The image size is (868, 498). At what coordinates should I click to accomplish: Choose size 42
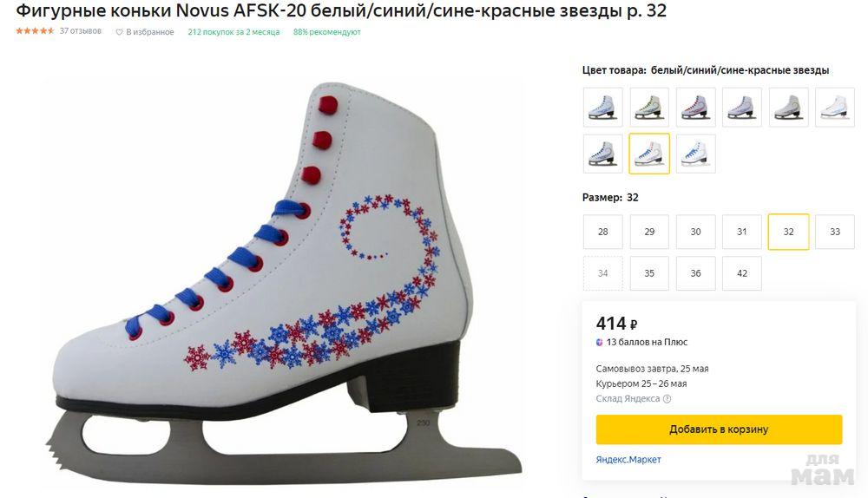click(x=742, y=273)
